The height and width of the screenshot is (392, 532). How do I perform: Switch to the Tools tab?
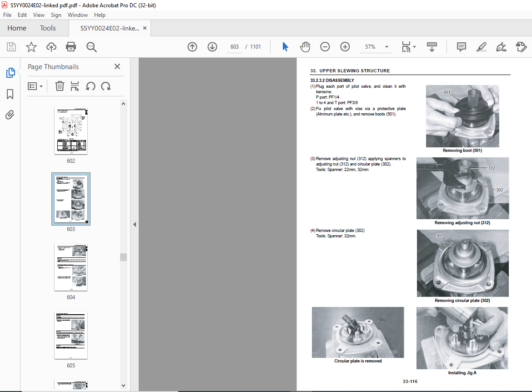[x=48, y=28]
